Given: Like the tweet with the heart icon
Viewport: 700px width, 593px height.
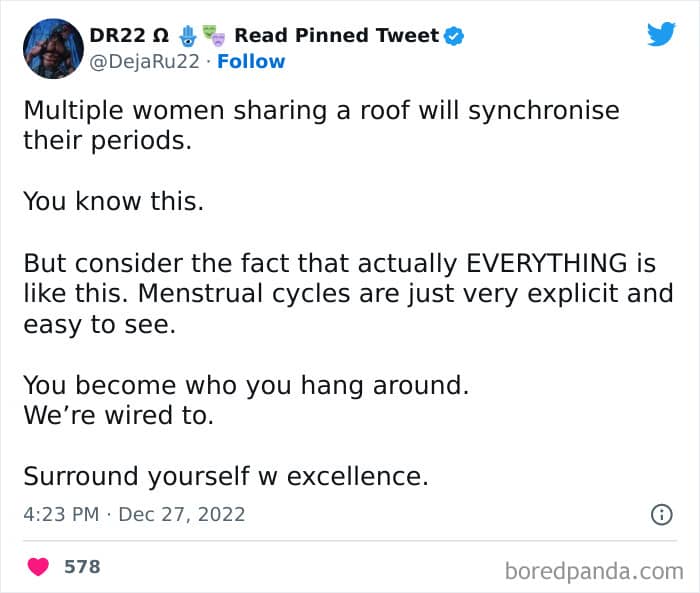Looking at the screenshot, I should coord(39,567).
